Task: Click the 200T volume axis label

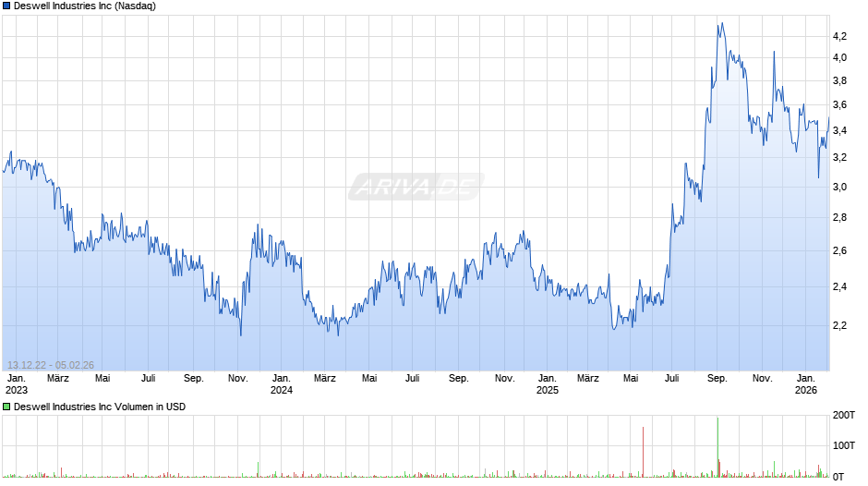Action: pyautogui.click(x=844, y=415)
